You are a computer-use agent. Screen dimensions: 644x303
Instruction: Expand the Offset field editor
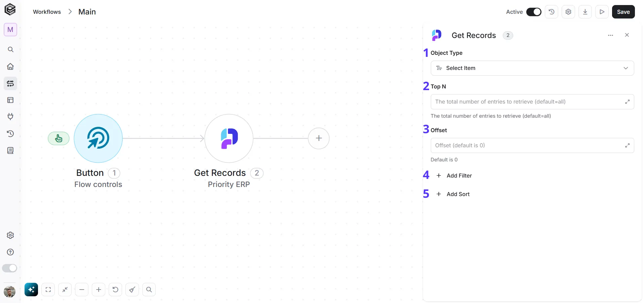(x=627, y=145)
